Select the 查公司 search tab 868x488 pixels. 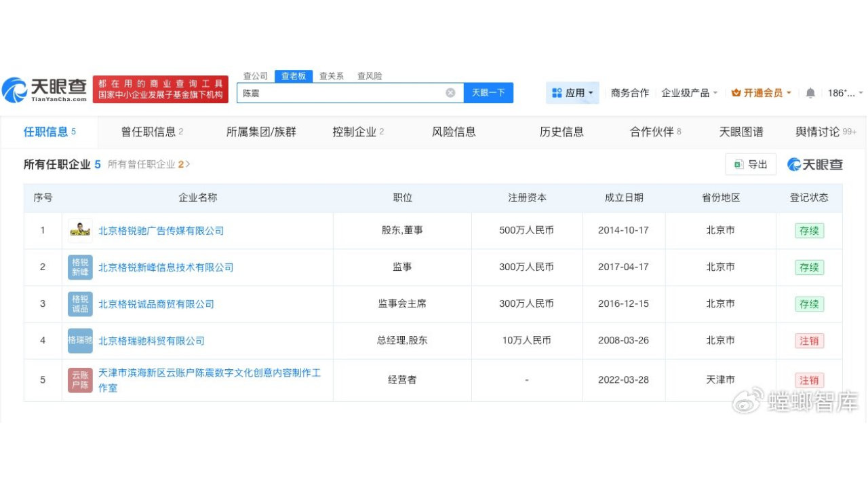[256, 76]
